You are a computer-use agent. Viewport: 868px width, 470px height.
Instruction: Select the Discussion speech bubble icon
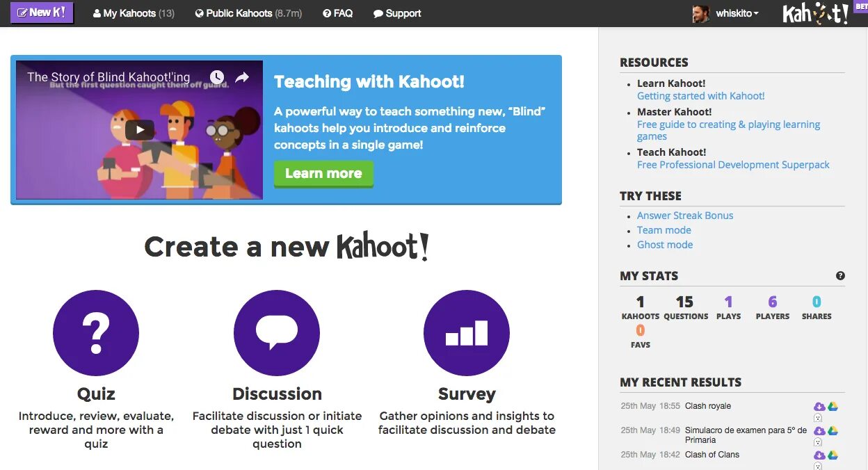pyautogui.click(x=277, y=333)
